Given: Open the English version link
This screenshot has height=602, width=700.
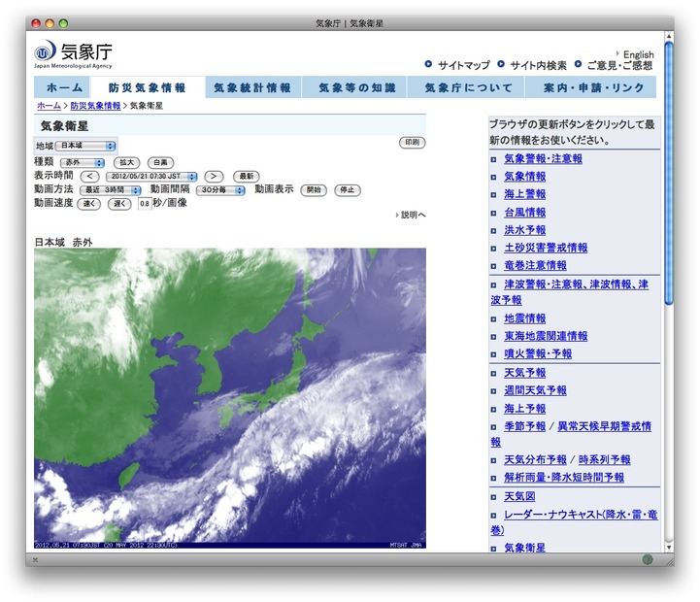Looking at the screenshot, I should point(638,54).
